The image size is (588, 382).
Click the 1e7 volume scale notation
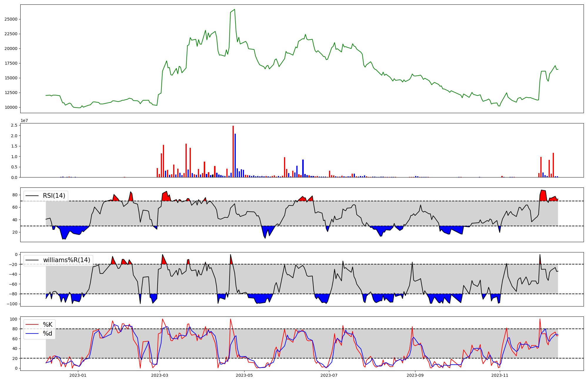tap(24, 120)
